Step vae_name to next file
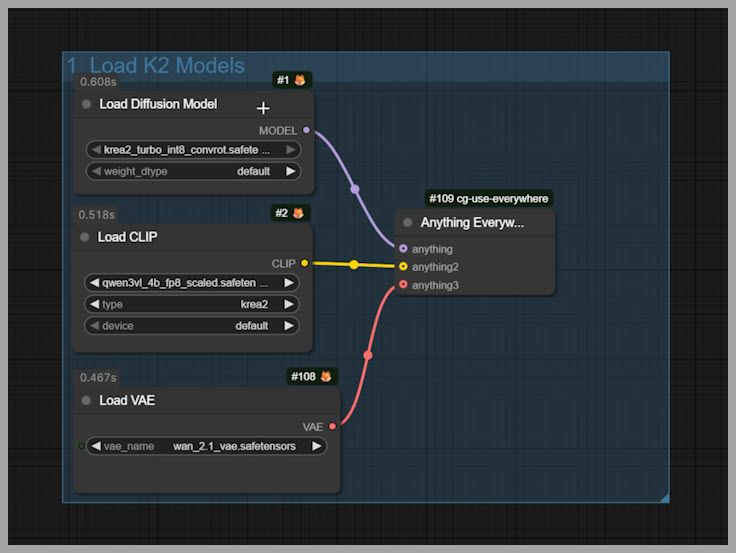 pyautogui.click(x=317, y=446)
